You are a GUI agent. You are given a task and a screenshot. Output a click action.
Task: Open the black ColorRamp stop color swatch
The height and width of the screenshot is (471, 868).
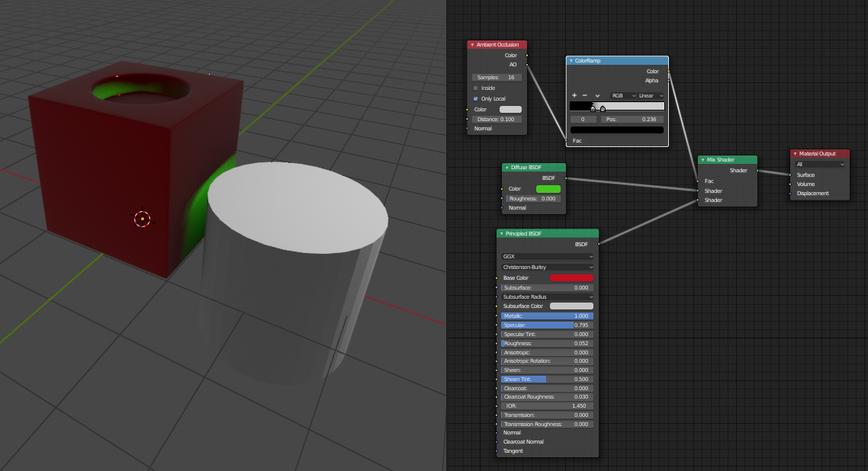point(617,130)
